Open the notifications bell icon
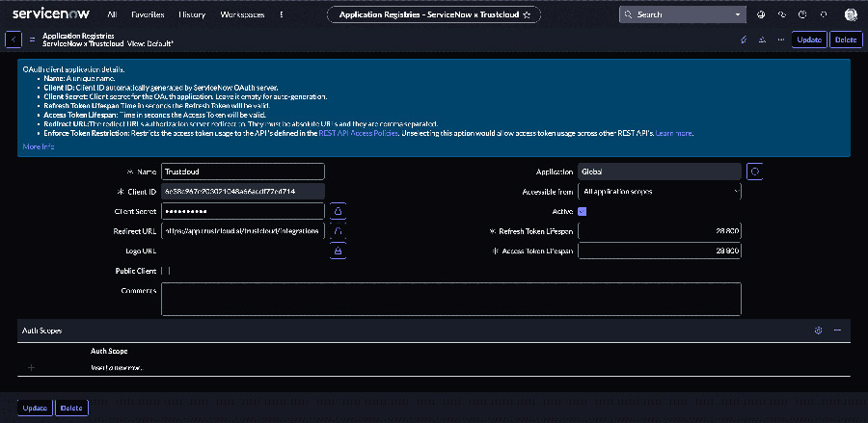The image size is (868, 423). pyautogui.click(x=824, y=14)
